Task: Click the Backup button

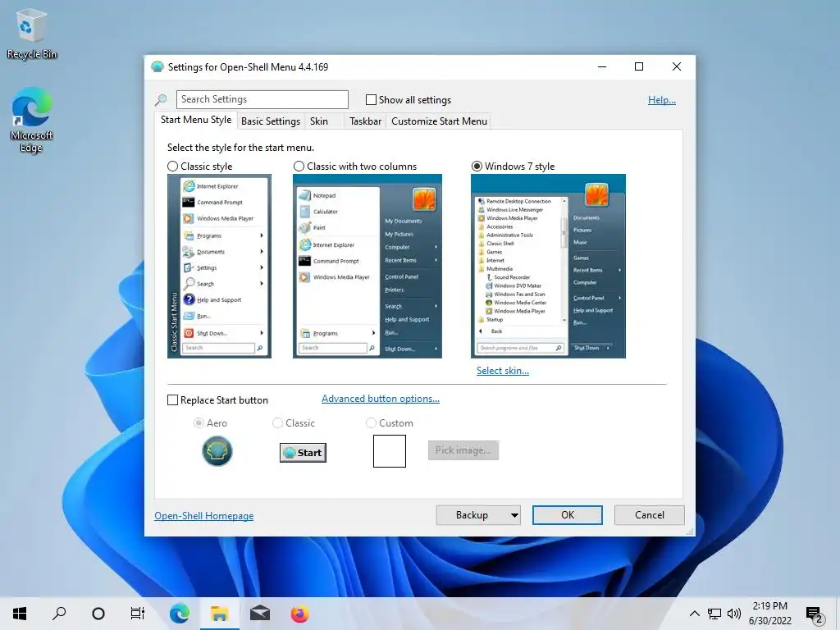Action: (472, 515)
